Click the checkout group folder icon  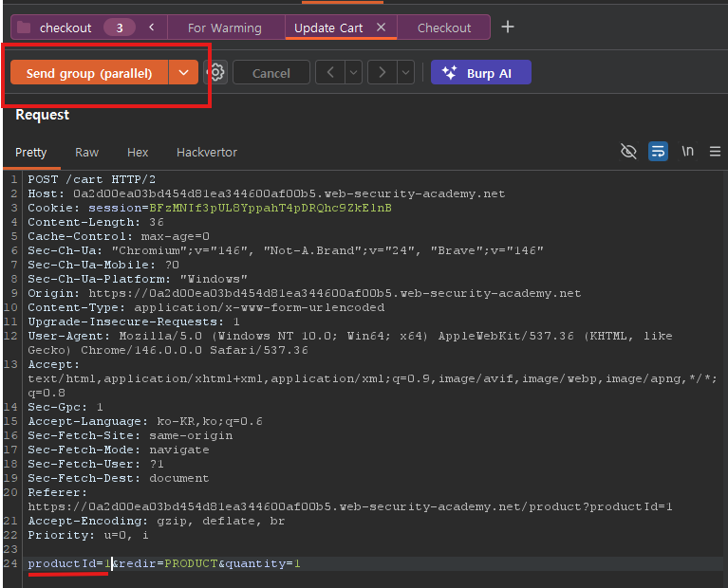(x=25, y=28)
